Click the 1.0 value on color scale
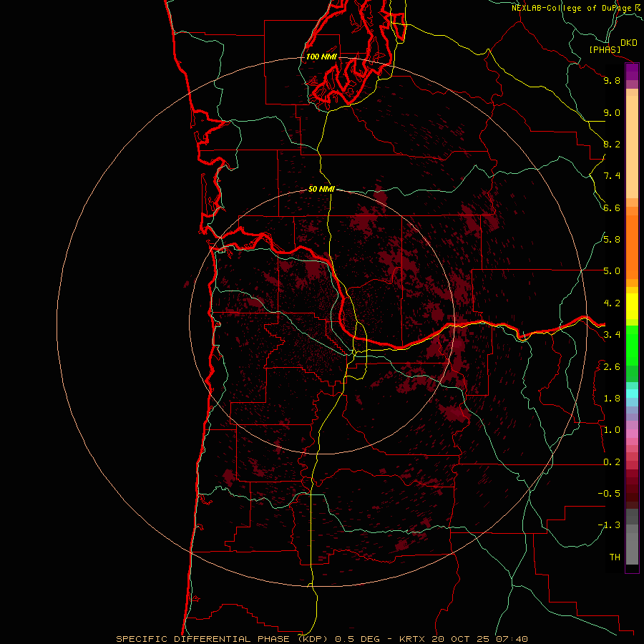644x644 pixels. point(612,430)
